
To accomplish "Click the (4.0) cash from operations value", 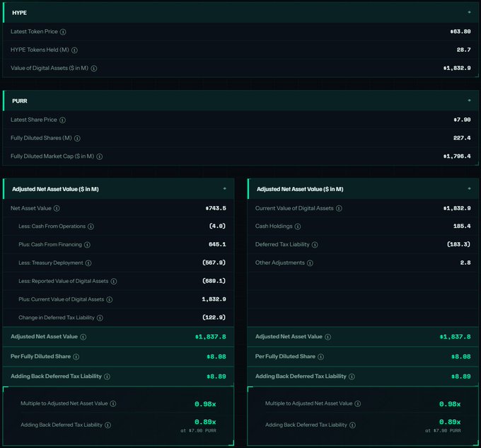I will point(217,226).
